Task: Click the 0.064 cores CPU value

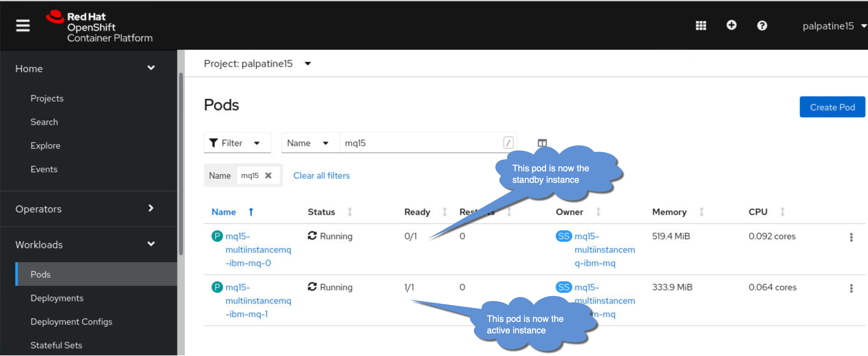Action: [773, 287]
